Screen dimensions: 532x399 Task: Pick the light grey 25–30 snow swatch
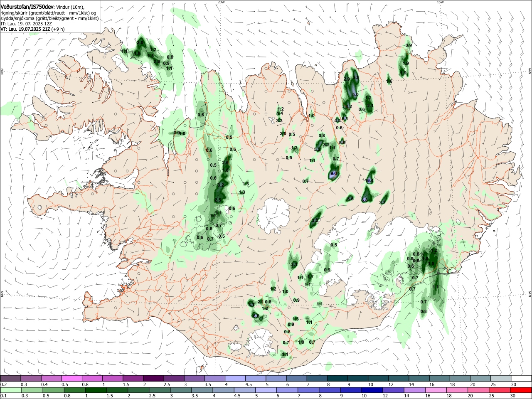500,379
